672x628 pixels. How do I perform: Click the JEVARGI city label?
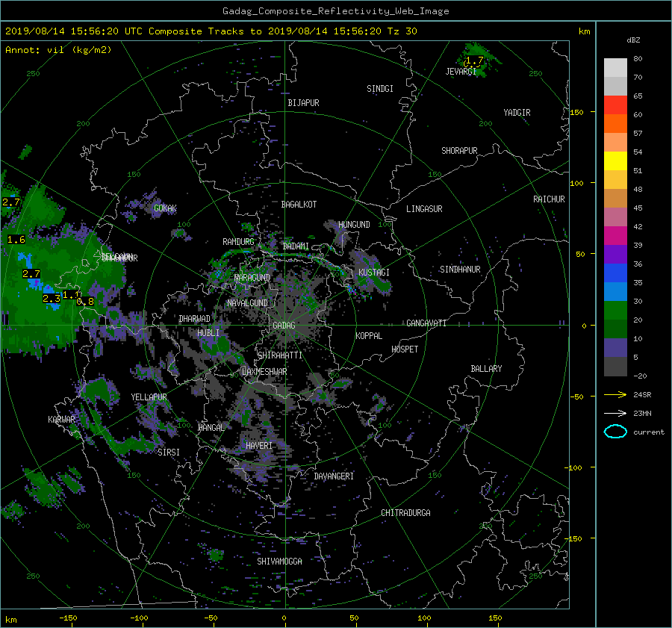point(461,72)
